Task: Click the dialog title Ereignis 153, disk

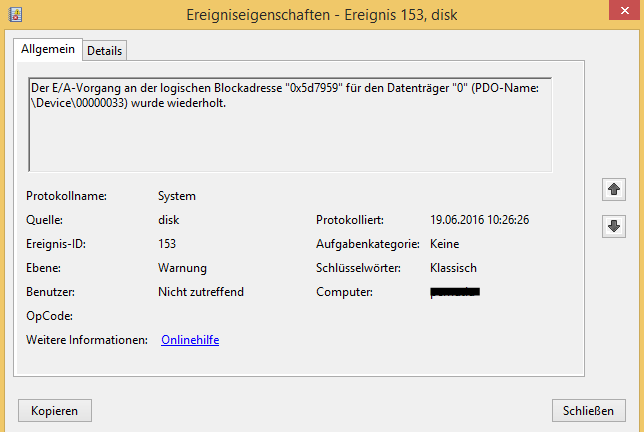Action: [x=400, y=15]
